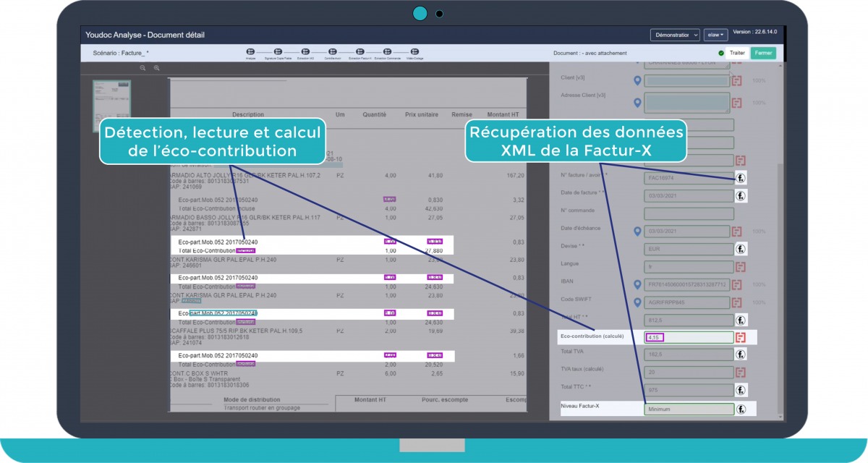Click the Client [v3] input field
The height and width of the screenshot is (463, 868).
[x=688, y=81]
